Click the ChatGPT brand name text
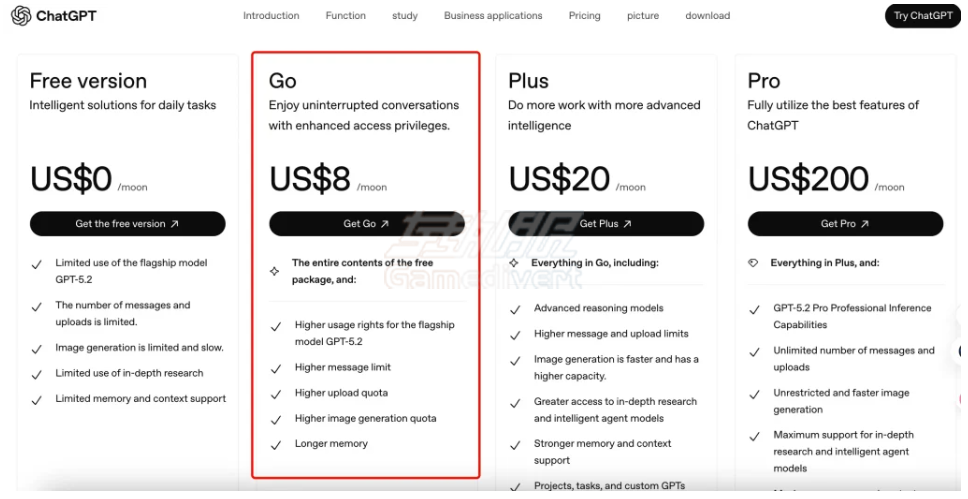 click(x=66, y=16)
